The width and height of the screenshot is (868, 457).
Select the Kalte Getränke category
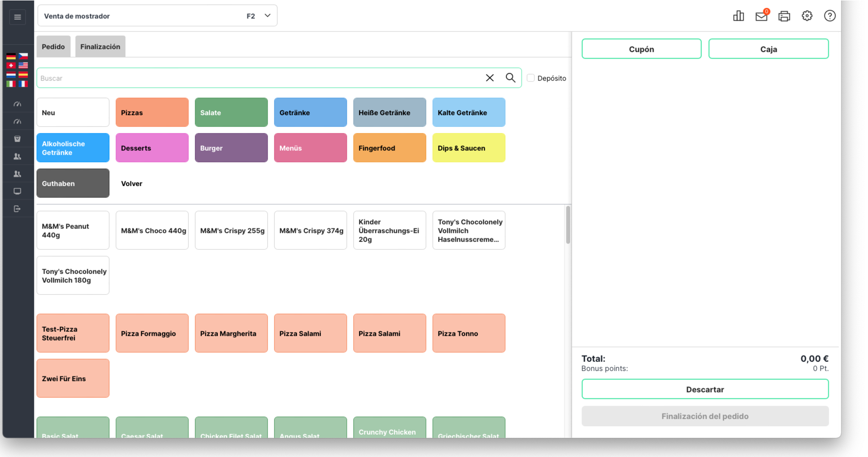[469, 112]
